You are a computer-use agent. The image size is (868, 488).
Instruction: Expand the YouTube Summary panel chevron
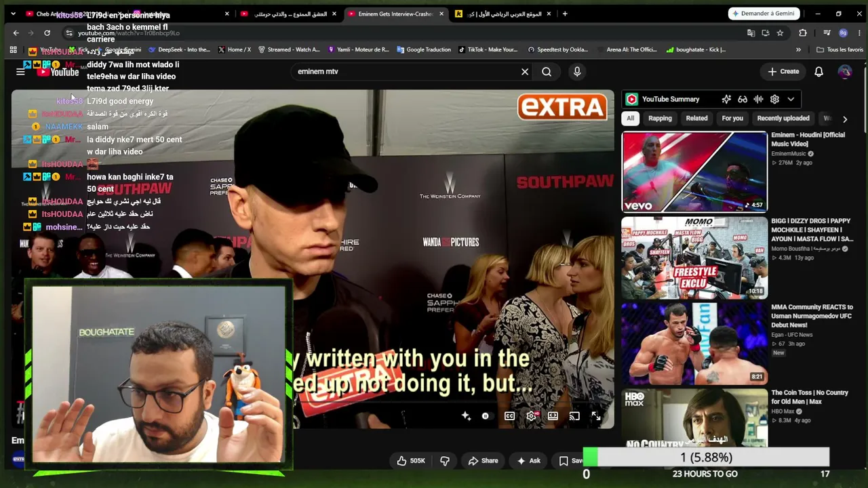coord(791,99)
